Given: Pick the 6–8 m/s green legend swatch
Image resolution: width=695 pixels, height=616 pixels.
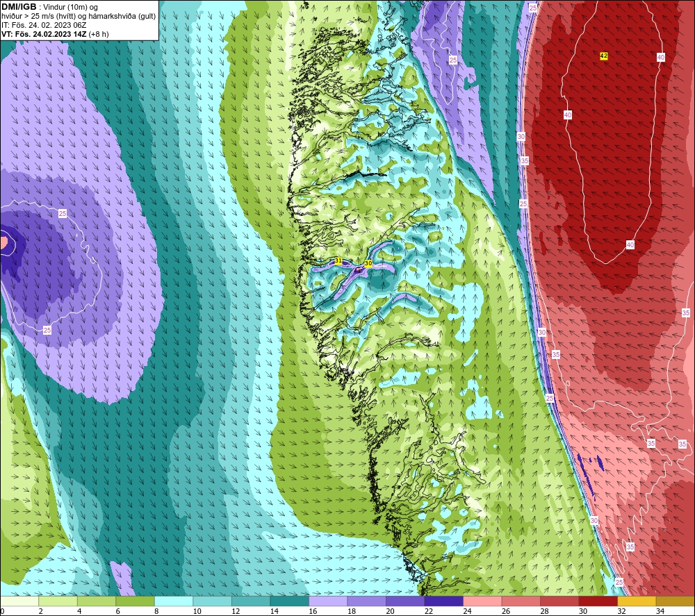Looking at the screenshot, I should [135, 601].
